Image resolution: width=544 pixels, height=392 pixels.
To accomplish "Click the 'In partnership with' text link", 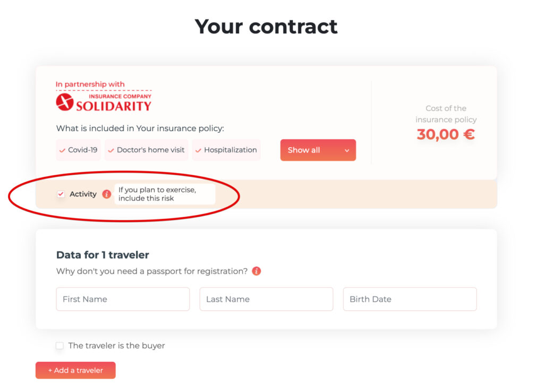I will 90,84.
